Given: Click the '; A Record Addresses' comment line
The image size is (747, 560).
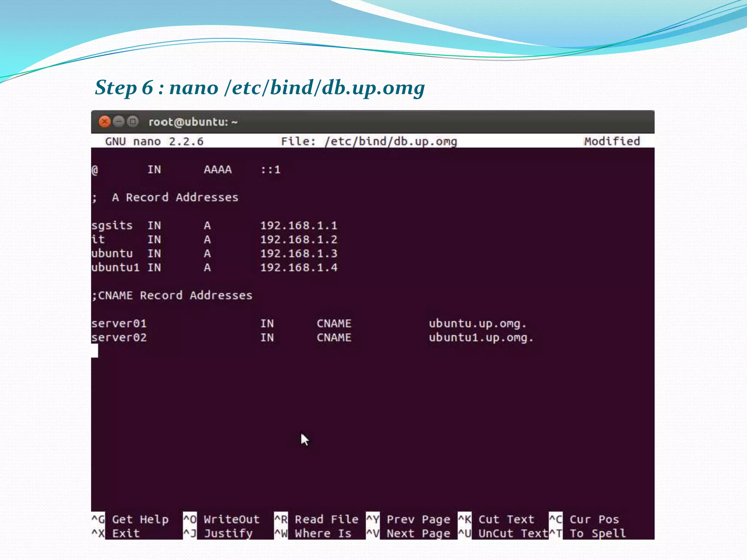Looking at the screenshot, I should [165, 197].
